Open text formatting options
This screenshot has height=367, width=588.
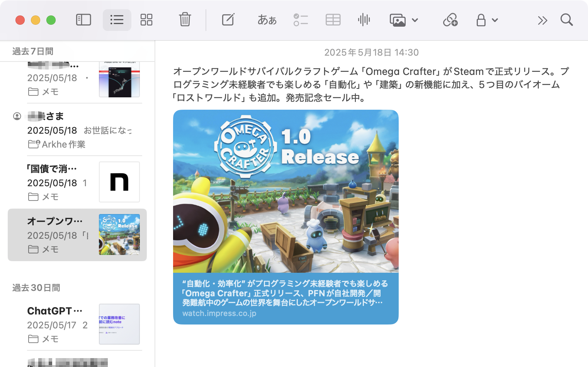[x=266, y=20]
